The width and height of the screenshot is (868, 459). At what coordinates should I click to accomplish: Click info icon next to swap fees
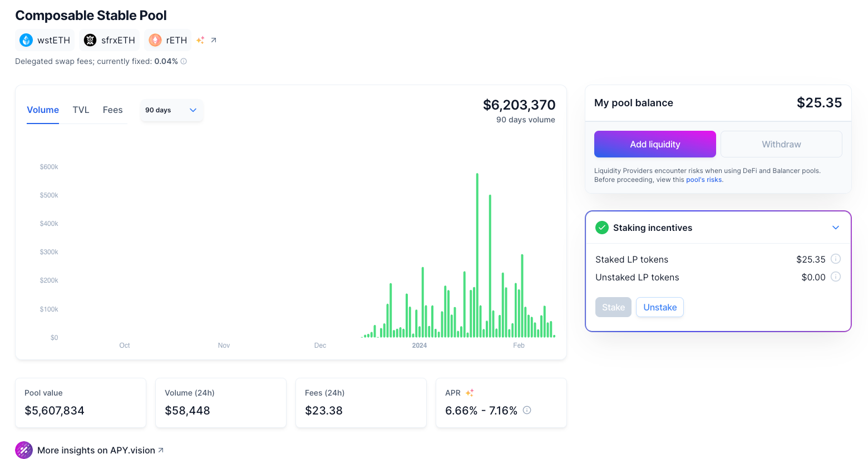coord(184,61)
